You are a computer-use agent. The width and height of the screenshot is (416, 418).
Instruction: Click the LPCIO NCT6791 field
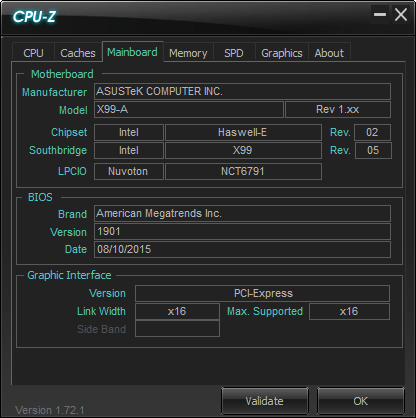243,171
